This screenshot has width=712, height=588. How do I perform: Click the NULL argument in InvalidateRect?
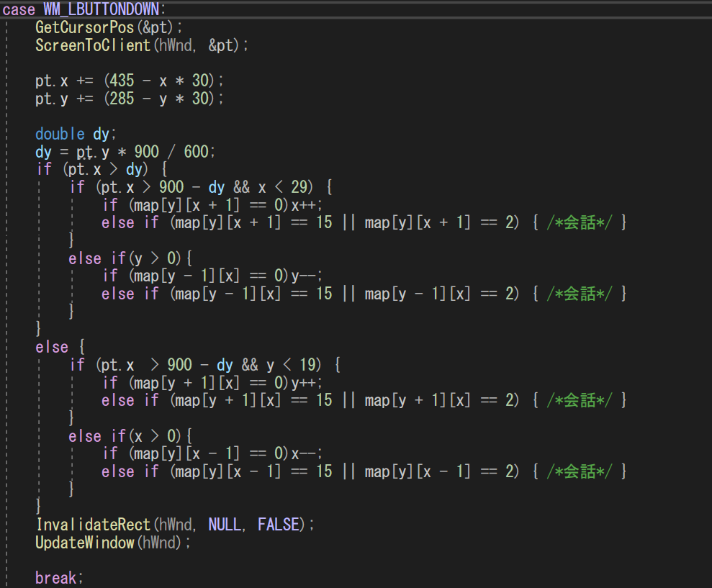[x=225, y=525]
